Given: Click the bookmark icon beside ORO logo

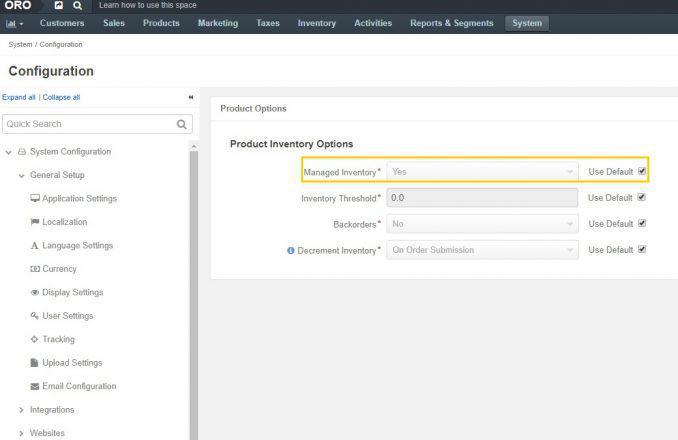Looking at the screenshot, I should (x=58, y=5).
